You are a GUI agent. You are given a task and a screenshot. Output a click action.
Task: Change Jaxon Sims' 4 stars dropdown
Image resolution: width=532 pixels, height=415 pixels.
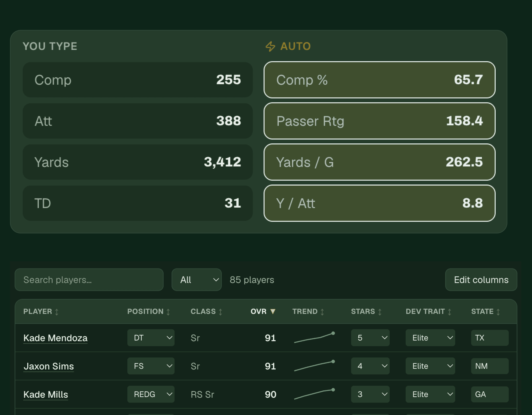pyautogui.click(x=370, y=366)
